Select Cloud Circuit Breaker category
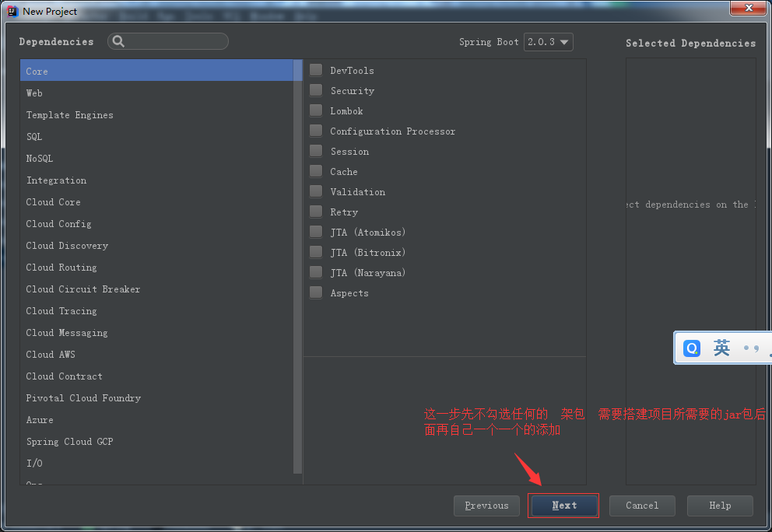 pos(156,289)
